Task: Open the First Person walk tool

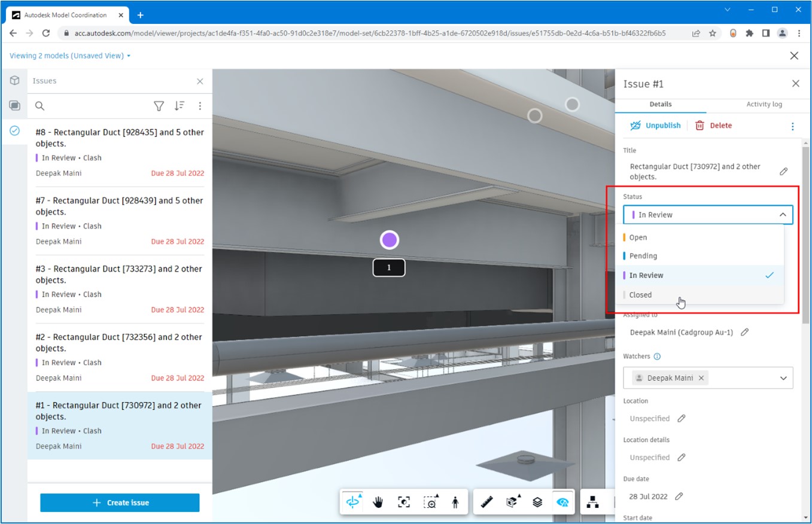Action: click(455, 502)
